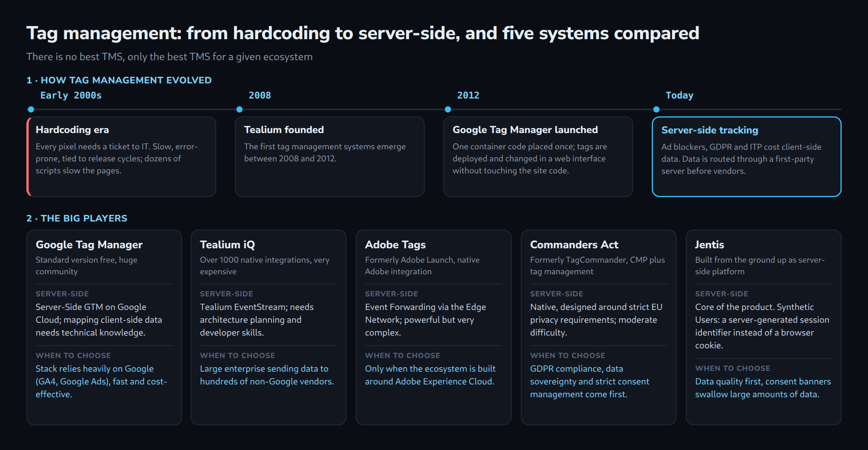This screenshot has width=868, height=450.
Task: Click 'Standard version free, huge community' text
Action: tap(86, 266)
